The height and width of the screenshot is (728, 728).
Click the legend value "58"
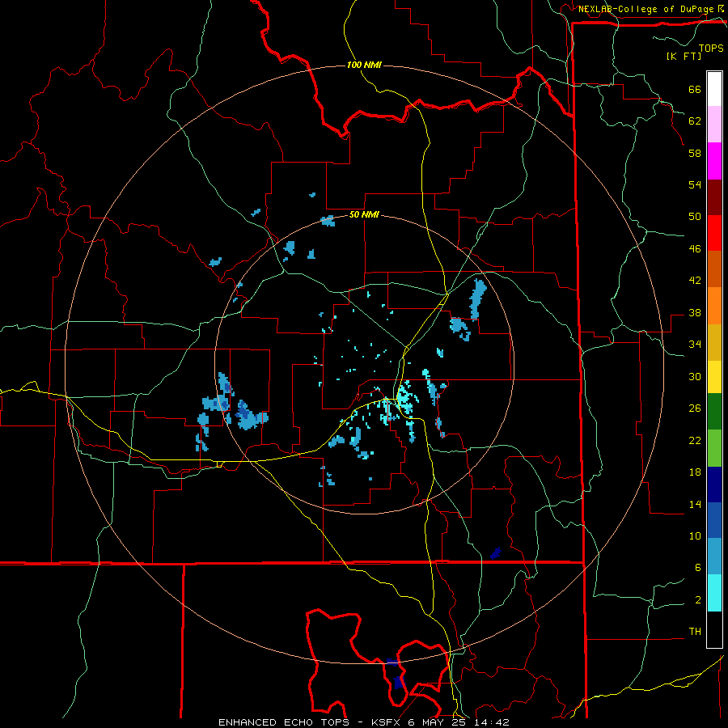(695, 153)
